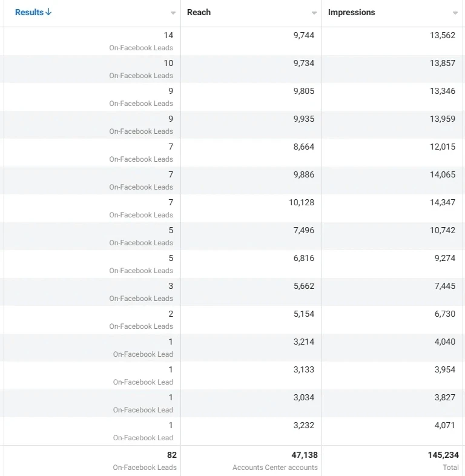Click reach value 7,496

point(304,230)
